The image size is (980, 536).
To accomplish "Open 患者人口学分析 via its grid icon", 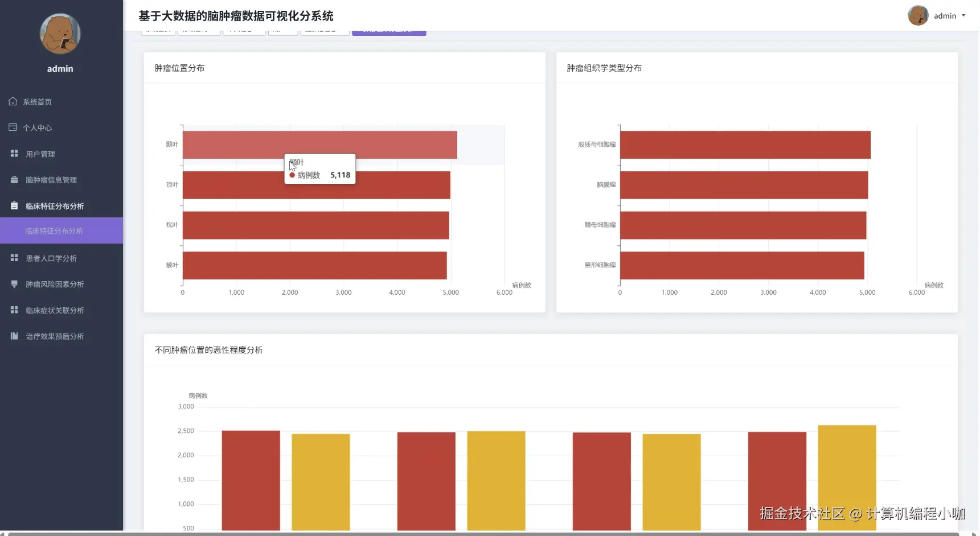I will (x=14, y=258).
